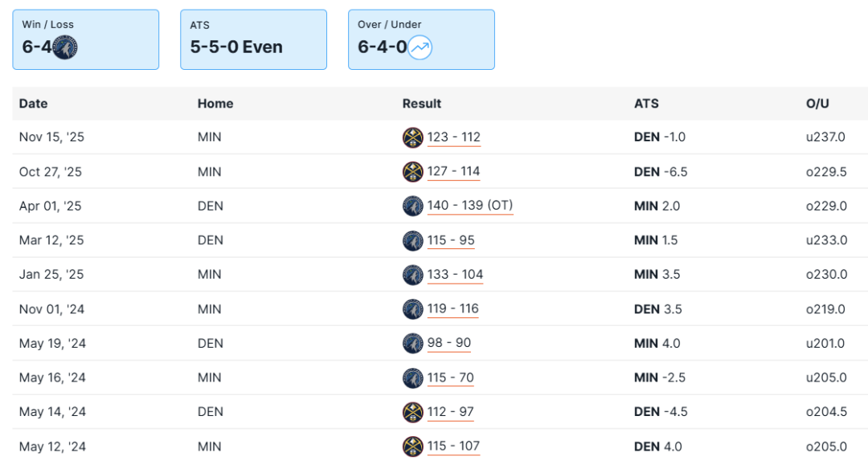
Task: Open the 115 - 70 game result link
Action: [449, 377]
